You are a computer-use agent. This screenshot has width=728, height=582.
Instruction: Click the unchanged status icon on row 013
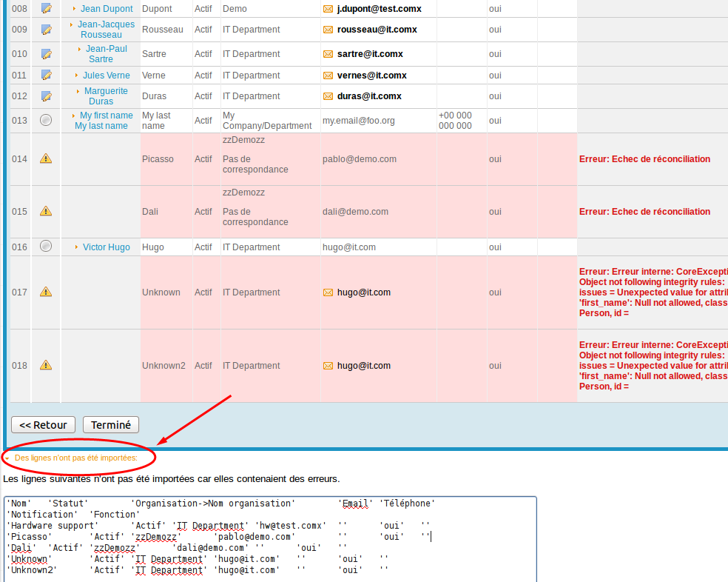(x=46, y=120)
